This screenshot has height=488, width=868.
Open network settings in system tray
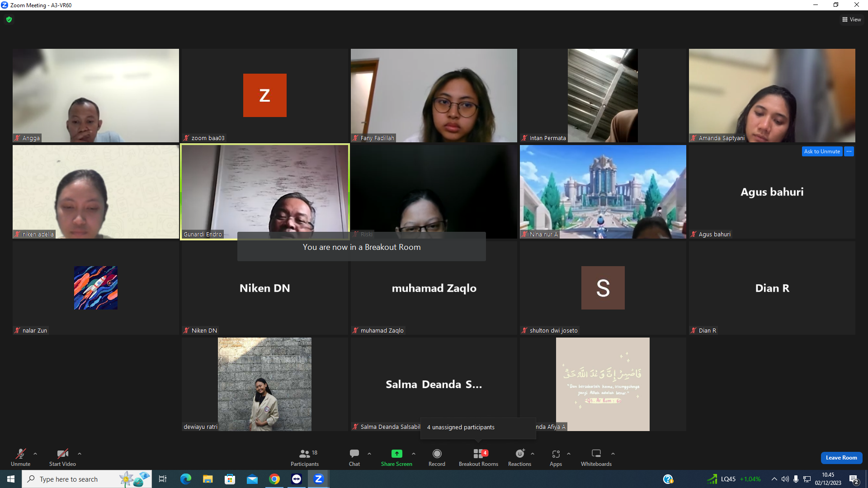point(807,479)
